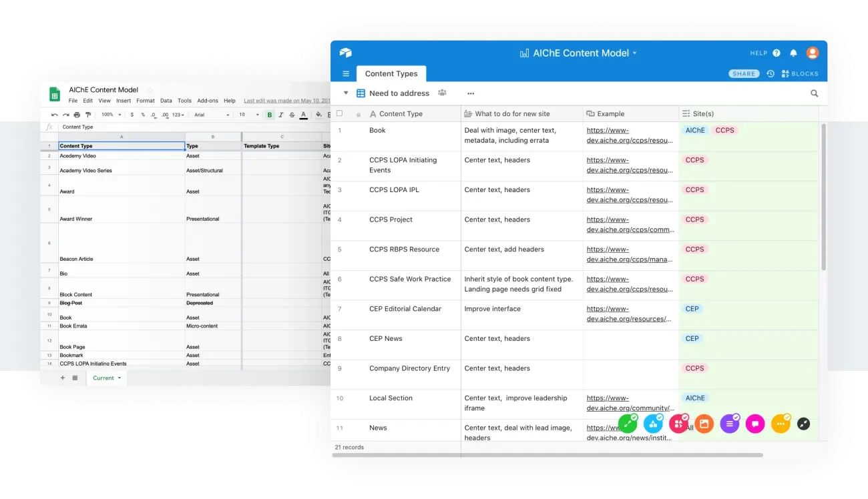Click Undo in the Sheets toolbar
The height and width of the screenshot is (499, 868).
tap(55, 115)
